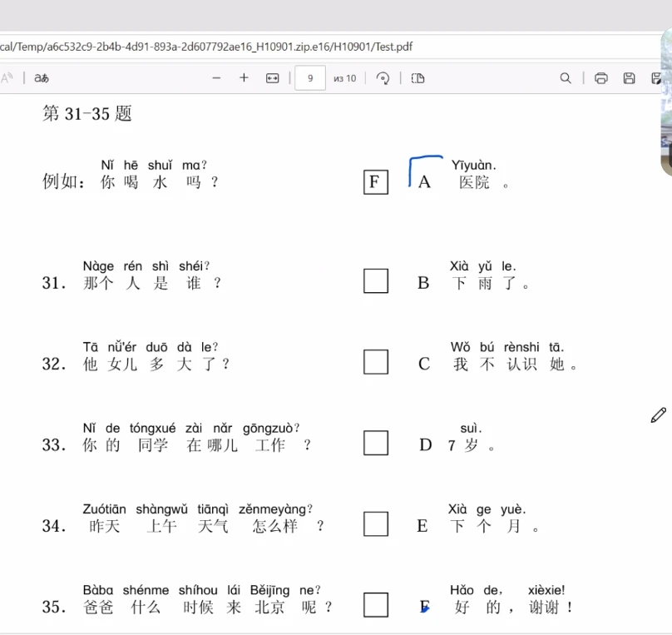The height and width of the screenshot is (635, 672).
Task: Click question 33 text '你的同学在哪儿工作？'
Action: coord(197,445)
